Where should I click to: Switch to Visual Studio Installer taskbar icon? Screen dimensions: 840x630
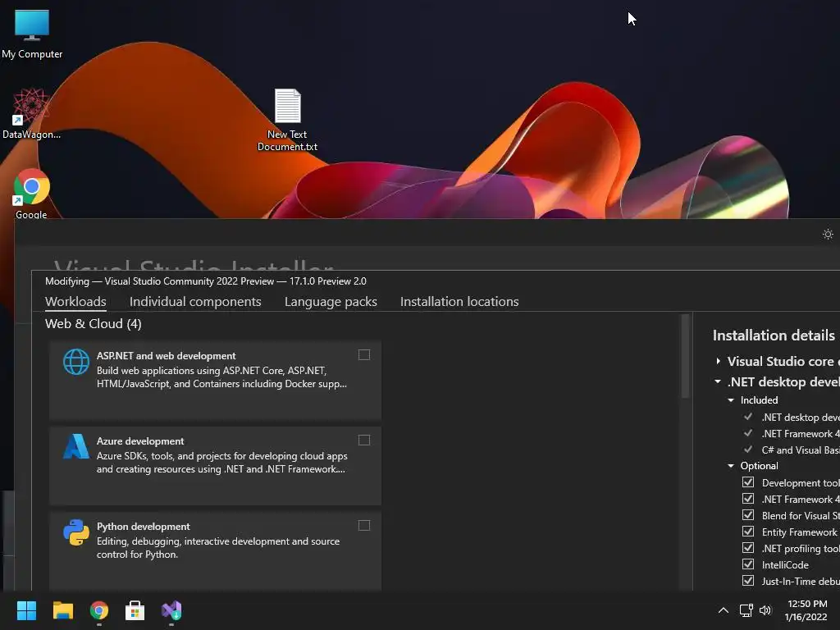click(171, 610)
